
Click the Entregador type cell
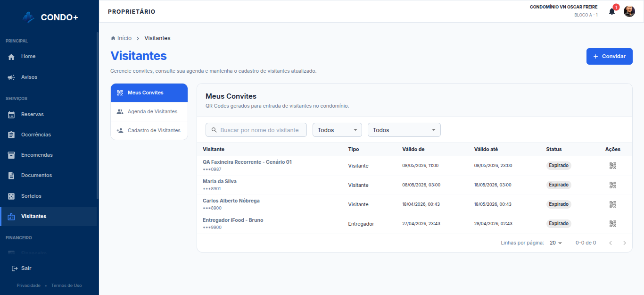(361, 224)
